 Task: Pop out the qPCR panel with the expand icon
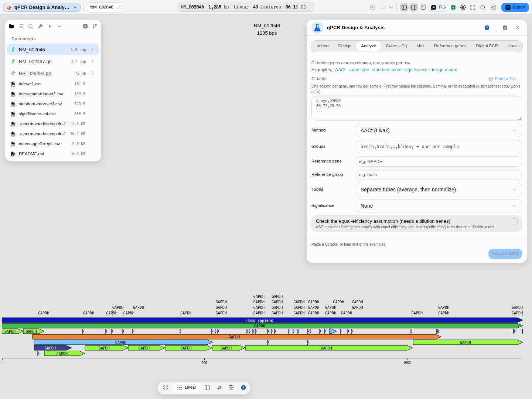tap(505, 28)
